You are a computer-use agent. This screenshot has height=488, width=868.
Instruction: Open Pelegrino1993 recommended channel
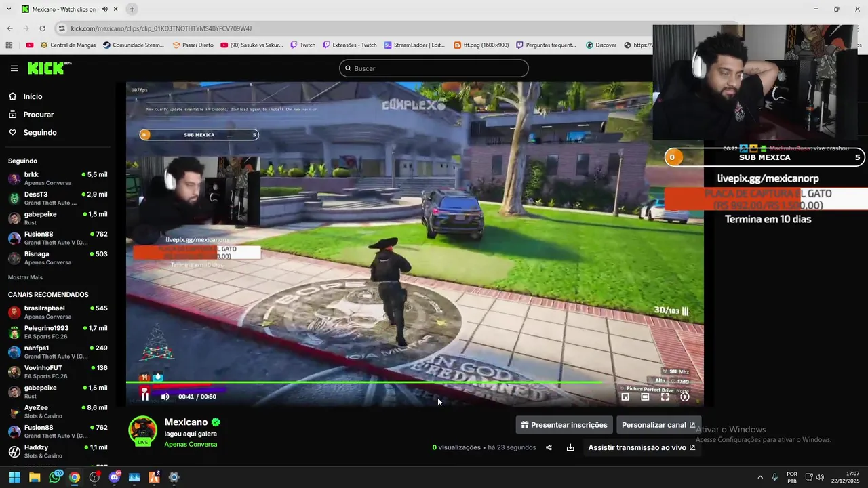[58, 331]
